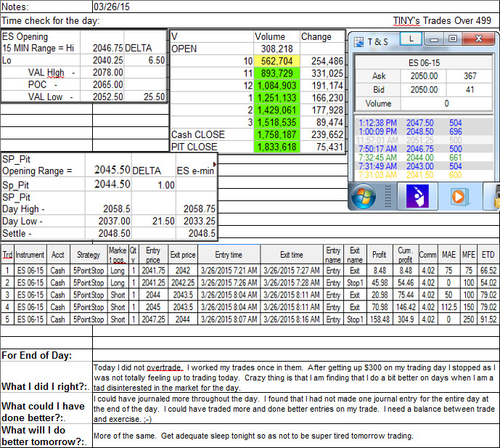
Task: Select trade 5 entry price 2047.25
Action: [153, 319]
